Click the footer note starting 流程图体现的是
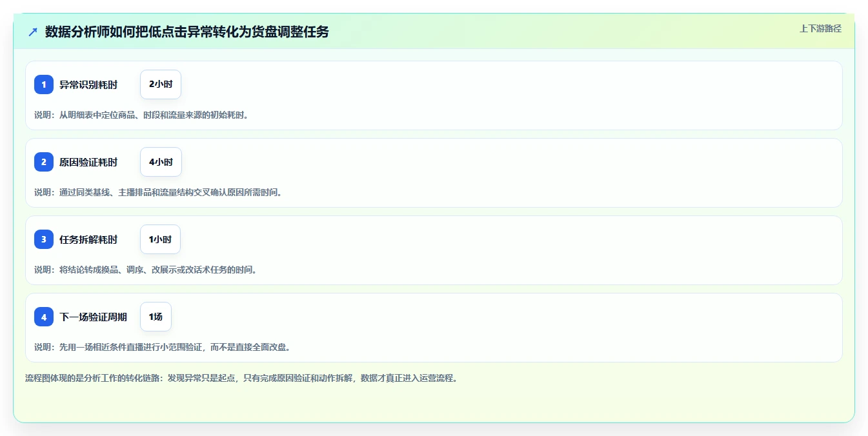This screenshot has height=436, width=868. (242, 378)
